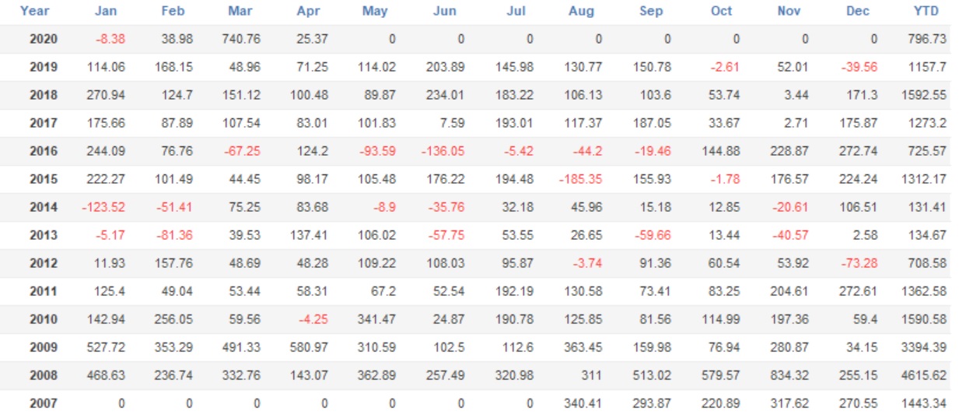Select the Mar column header

[240, 11]
